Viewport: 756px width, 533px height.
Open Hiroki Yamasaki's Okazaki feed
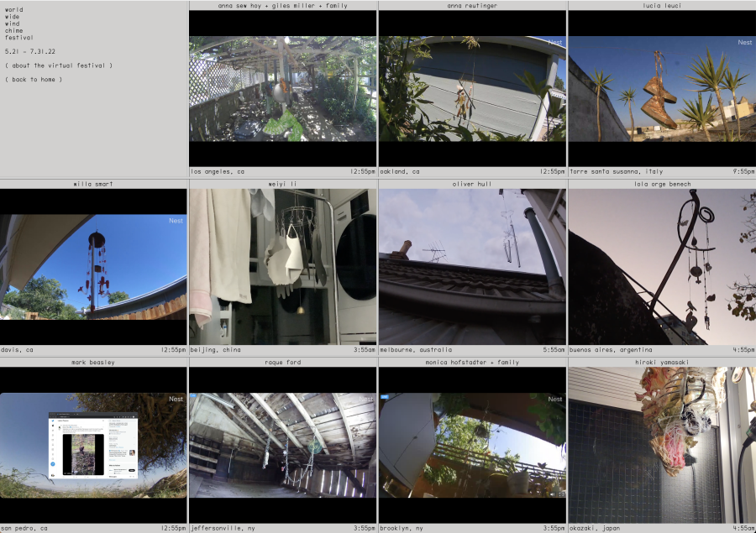point(661,446)
